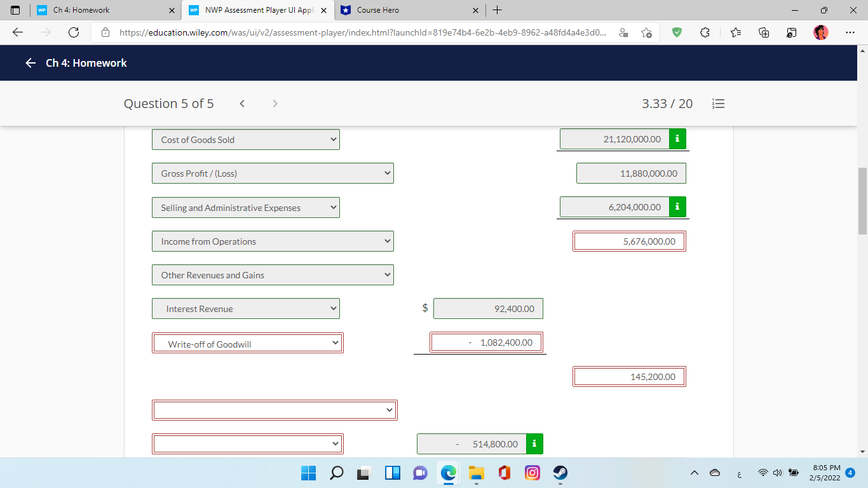The height and width of the screenshot is (488, 868).
Task: Open the empty dropdown beside 514,800.00
Action: [248, 444]
